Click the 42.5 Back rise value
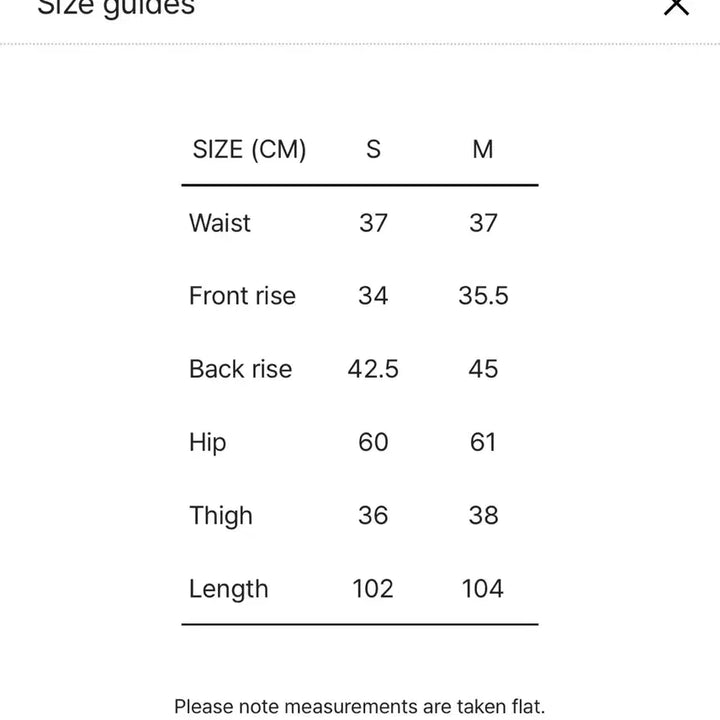Viewport: 720px width, 720px height. pos(373,369)
